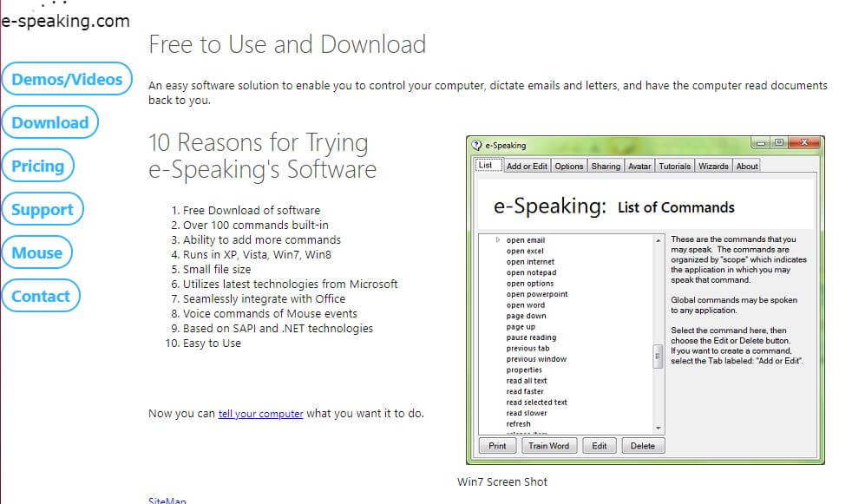Select the List tab in e-Speaking
This screenshot has height=504, width=852.
pos(487,165)
